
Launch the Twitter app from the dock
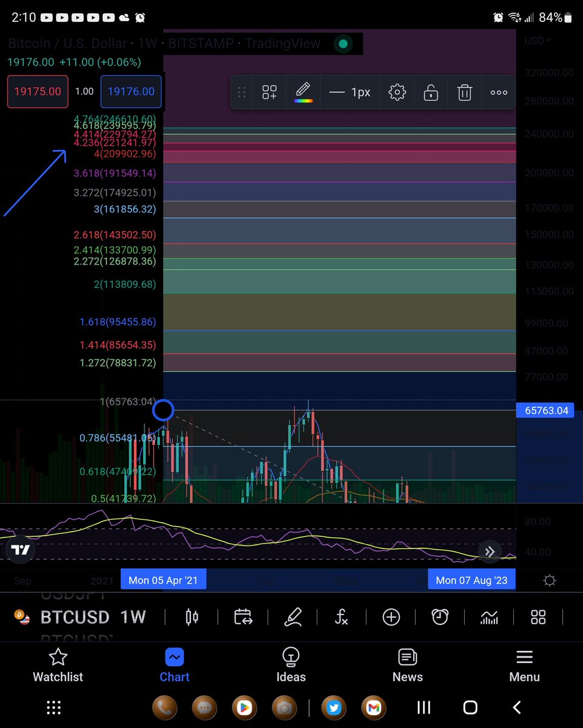coord(333,707)
